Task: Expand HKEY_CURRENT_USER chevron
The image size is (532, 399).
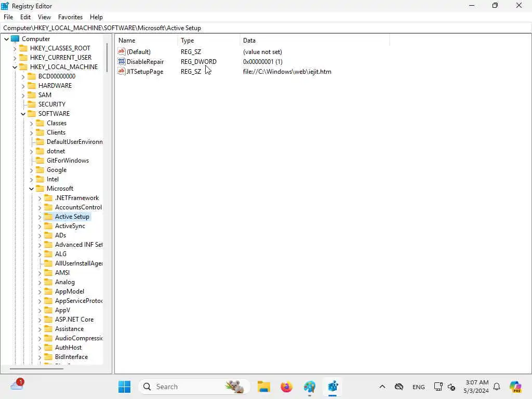Action: (x=15, y=58)
